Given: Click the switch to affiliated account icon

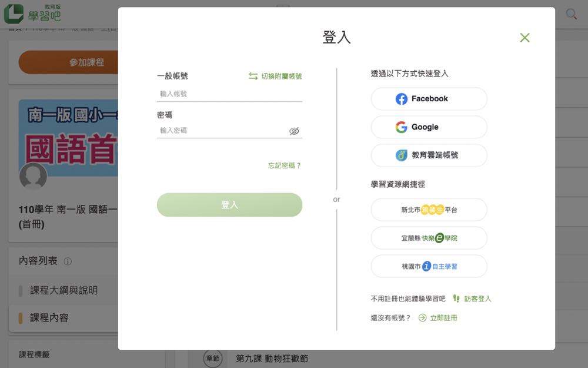Looking at the screenshot, I should (x=253, y=76).
